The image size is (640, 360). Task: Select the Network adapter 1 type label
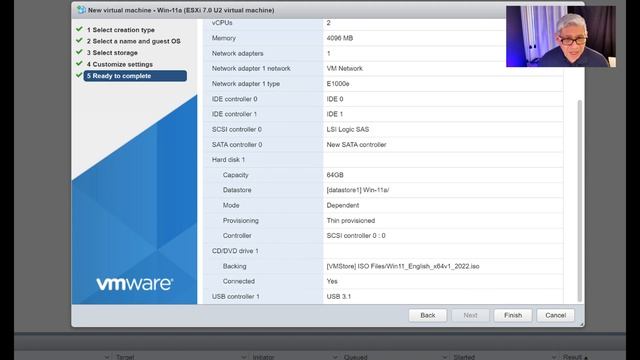click(246, 84)
